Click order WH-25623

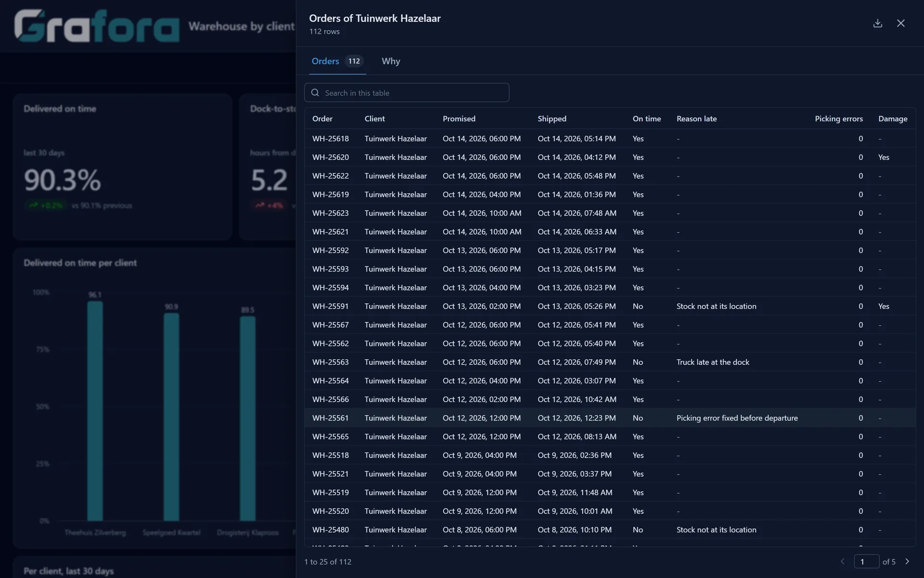coord(330,213)
